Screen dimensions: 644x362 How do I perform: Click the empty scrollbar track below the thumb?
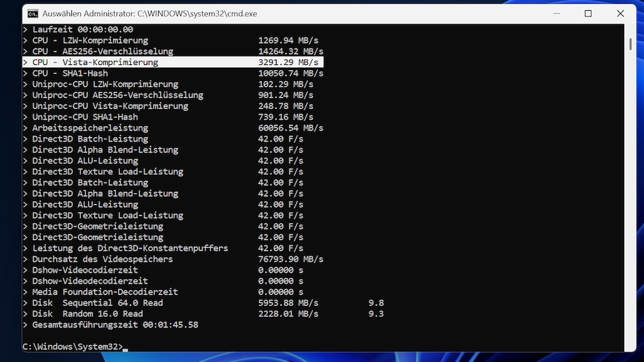point(630,191)
